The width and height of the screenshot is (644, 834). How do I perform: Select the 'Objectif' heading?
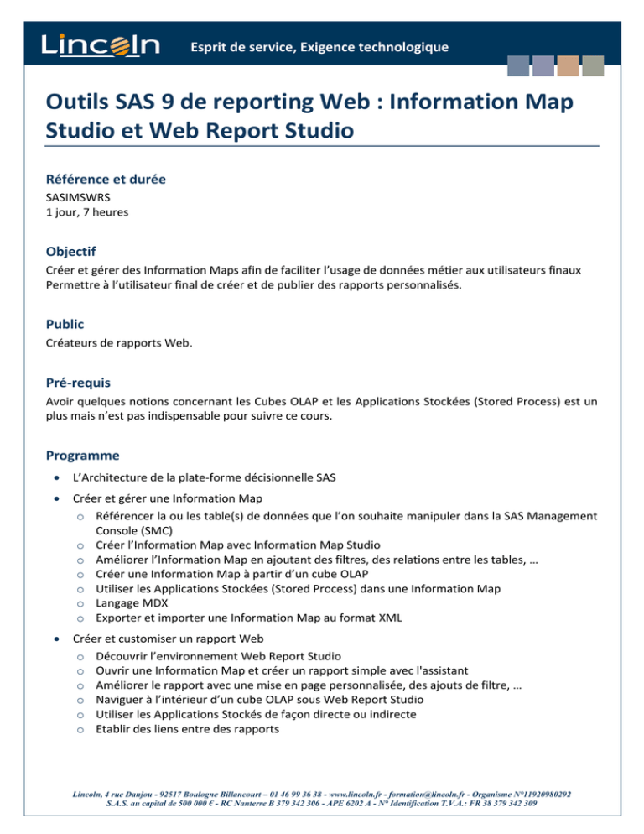70,252
